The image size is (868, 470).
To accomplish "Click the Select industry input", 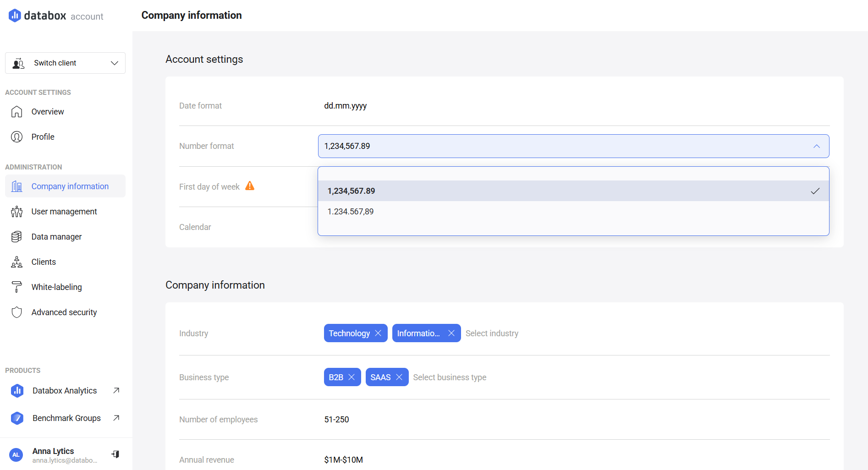I will click(x=492, y=333).
